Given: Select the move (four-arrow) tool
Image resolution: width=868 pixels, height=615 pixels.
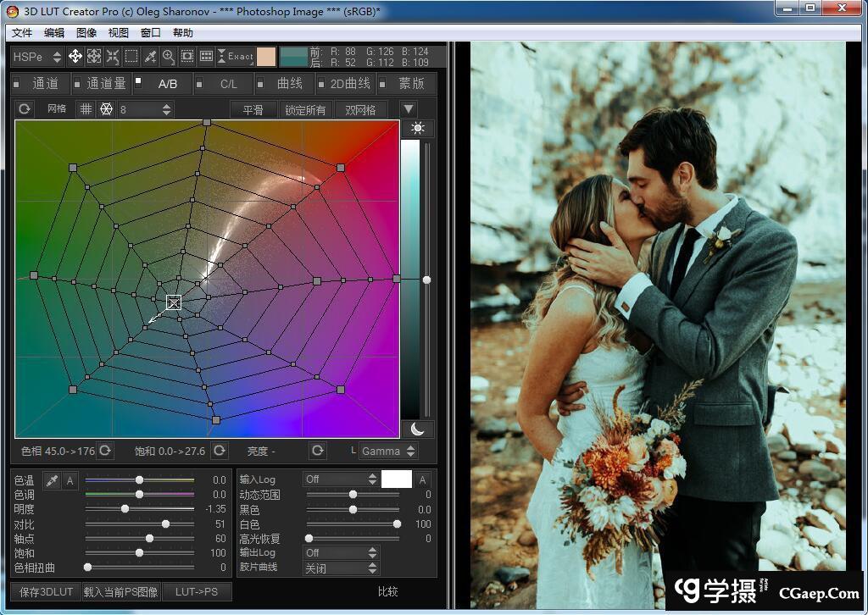Looking at the screenshot, I should (75, 57).
